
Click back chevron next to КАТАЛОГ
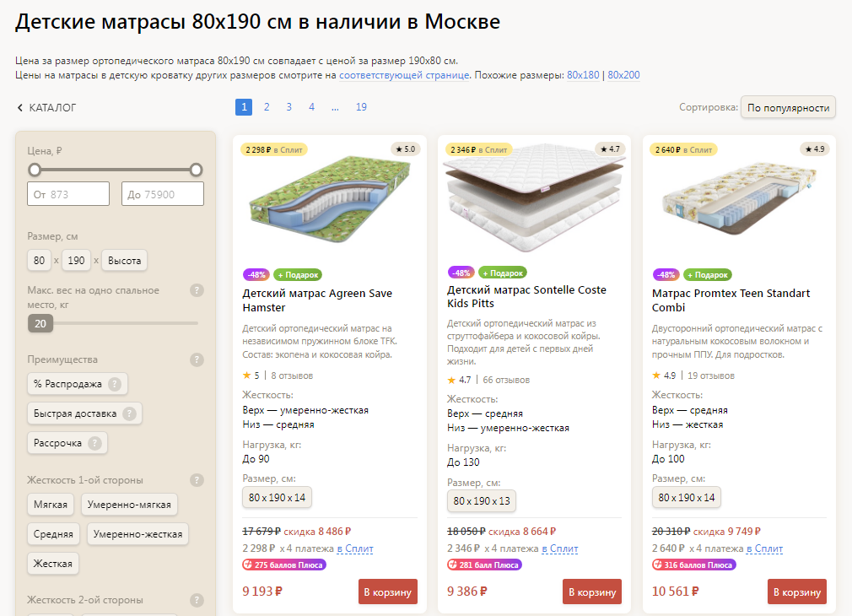[20, 108]
